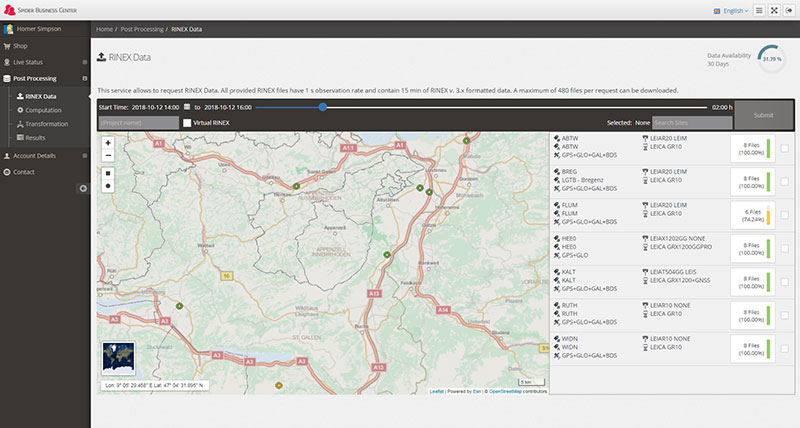This screenshot has height=428, width=800.
Task: Click the Search Sites input field
Action: (692, 122)
